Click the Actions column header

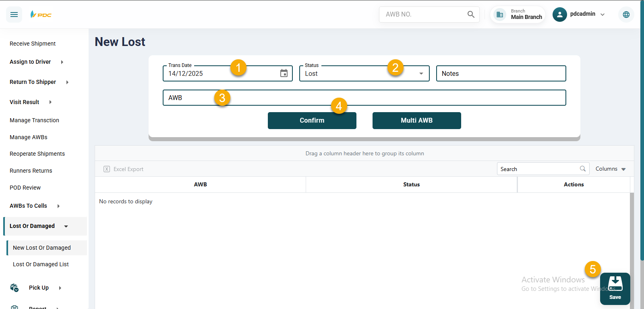pos(574,184)
